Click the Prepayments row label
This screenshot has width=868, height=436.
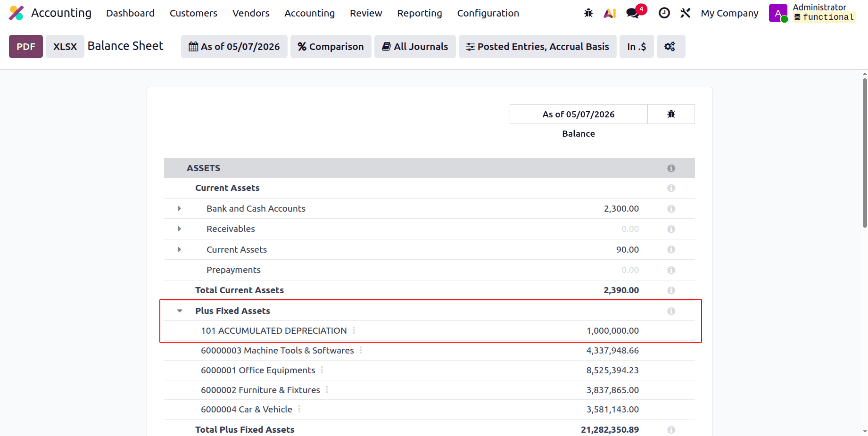(233, 270)
